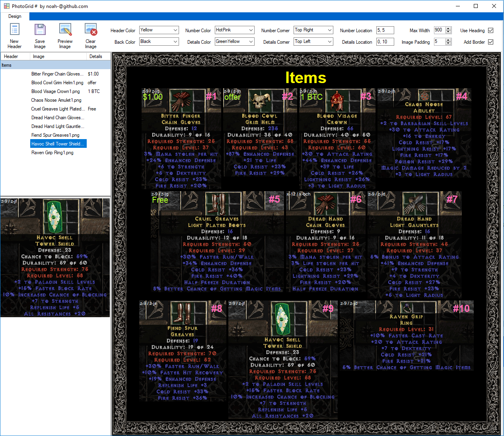This screenshot has width=504, height=436.
Task: Open the Details Corner dropdown showing Top Left
Action: click(x=313, y=42)
